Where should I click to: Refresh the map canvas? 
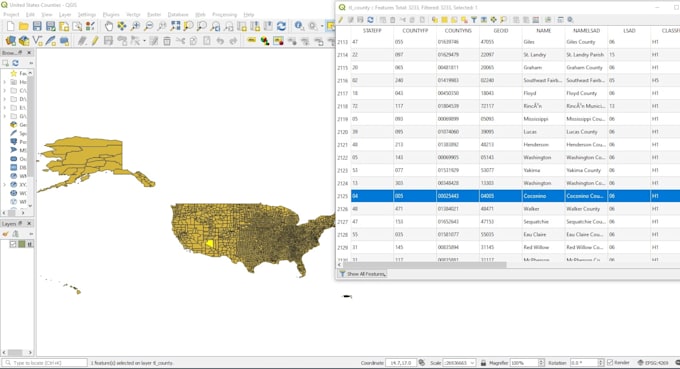281,26
